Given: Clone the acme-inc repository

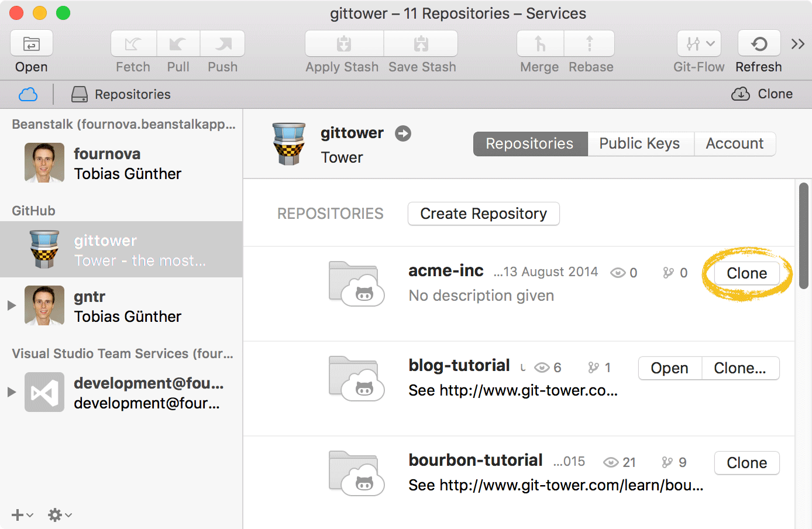Looking at the screenshot, I should tap(746, 273).
